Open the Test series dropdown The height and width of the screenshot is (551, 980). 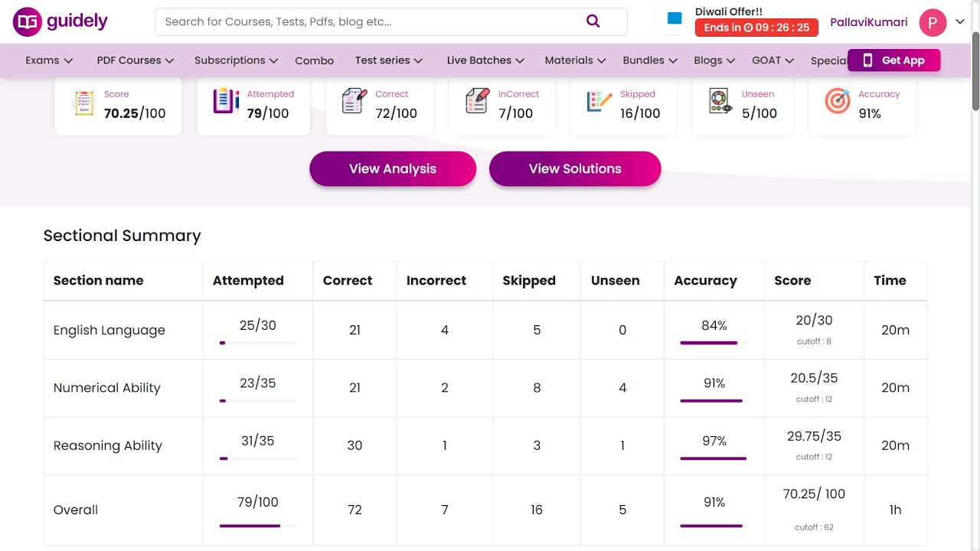click(x=388, y=60)
